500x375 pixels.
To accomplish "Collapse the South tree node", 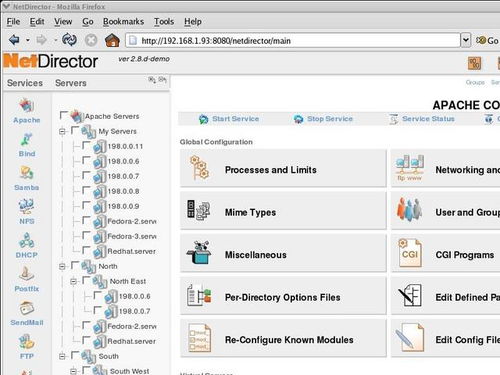I will (62, 356).
